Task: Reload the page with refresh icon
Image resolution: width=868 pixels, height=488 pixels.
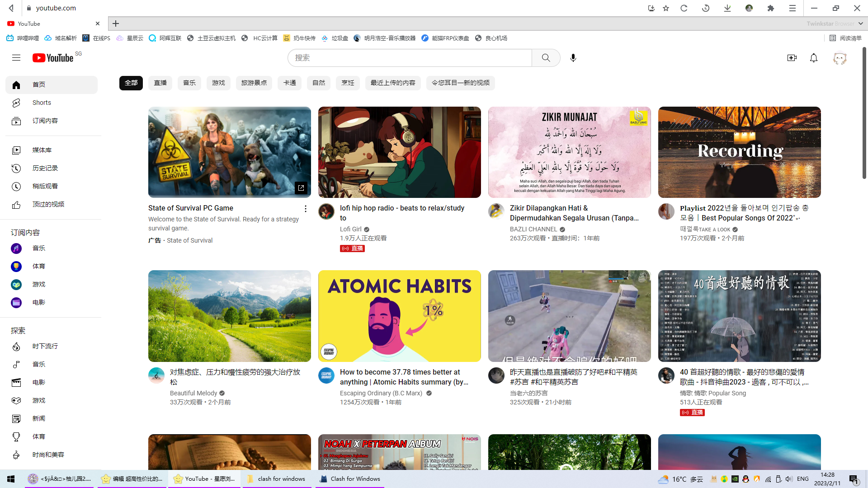Action: point(684,8)
